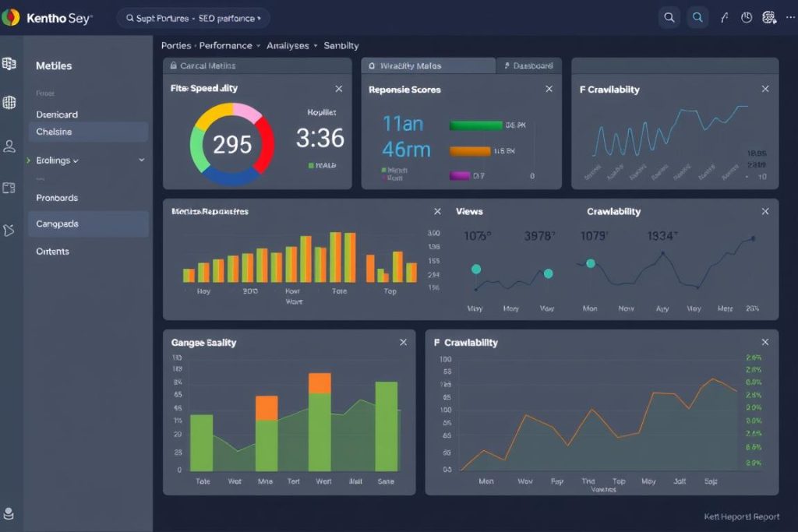The width and height of the screenshot is (798, 532).
Task: Open the clock history icon in header
Action: click(747, 17)
